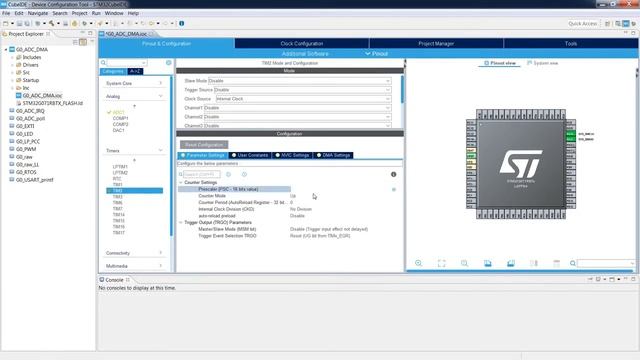Open the Navigate menu
This screenshot has width=640, height=360.
[x=38, y=13]
